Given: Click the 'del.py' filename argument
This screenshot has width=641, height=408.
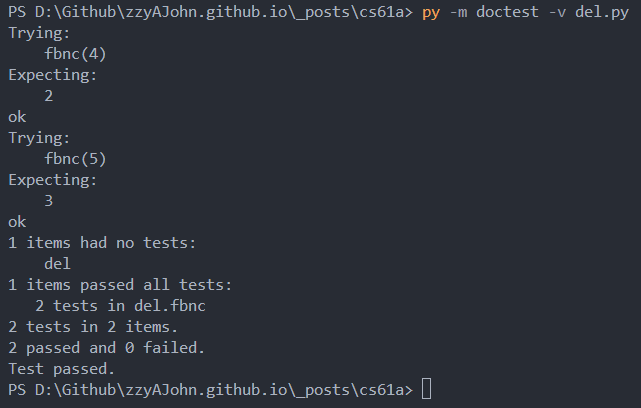Looking at the screenshot, I should 602,12.
